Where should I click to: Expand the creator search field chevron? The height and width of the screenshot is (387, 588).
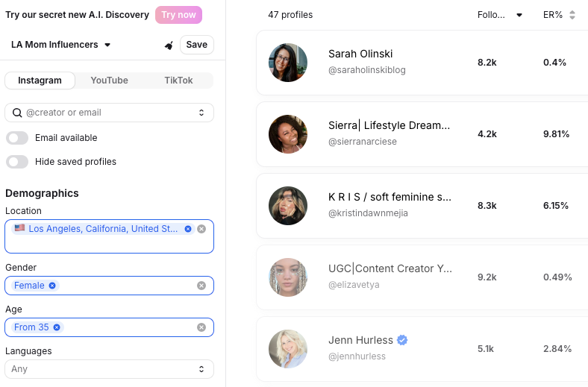coord(201,113)
